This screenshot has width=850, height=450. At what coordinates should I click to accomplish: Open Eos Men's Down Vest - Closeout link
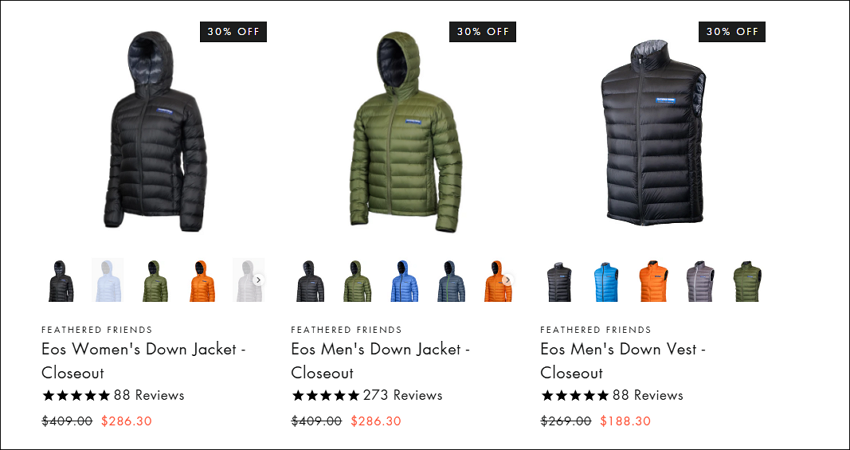pos(623,361)
